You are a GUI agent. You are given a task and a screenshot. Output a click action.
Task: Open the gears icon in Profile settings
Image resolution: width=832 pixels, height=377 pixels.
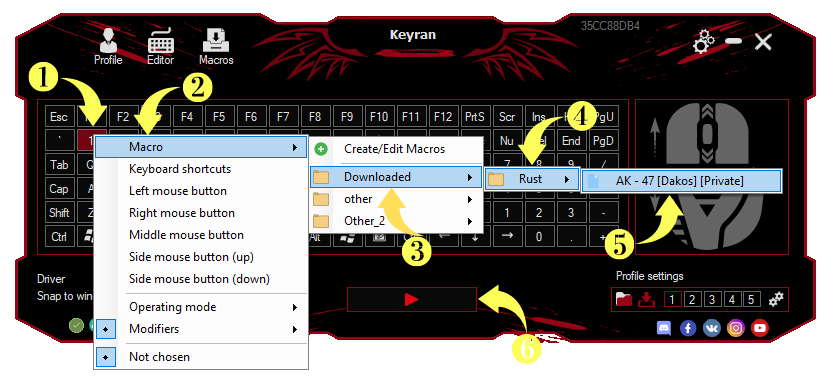point(776,299)
